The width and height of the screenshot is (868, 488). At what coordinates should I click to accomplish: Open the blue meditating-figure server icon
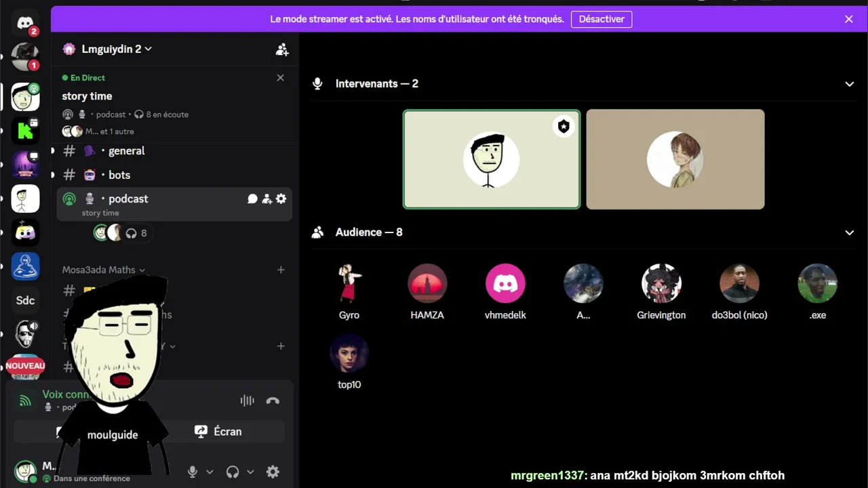pos(25,266)
